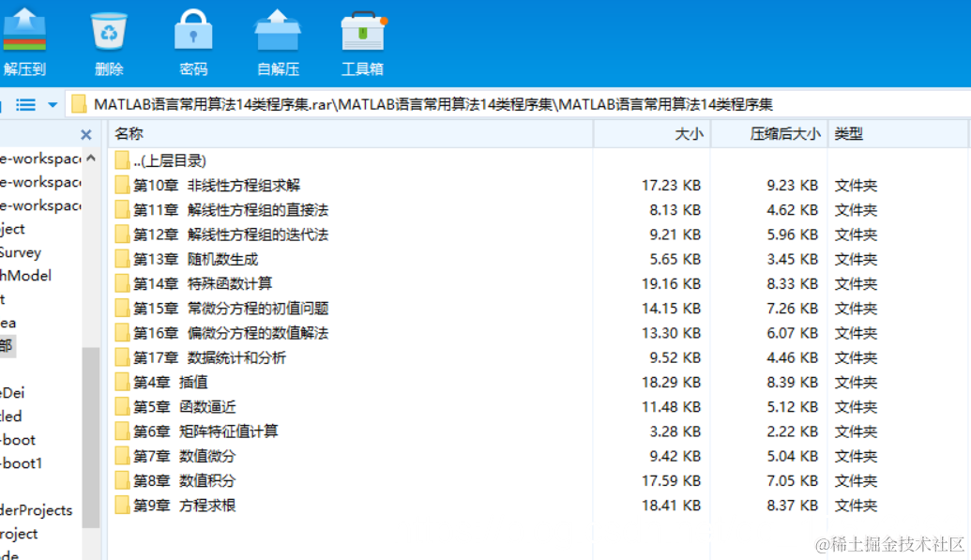Click the 2.22 KB compressed size cell
Screen dimensions: 971x560
click(x=793, y=431)
